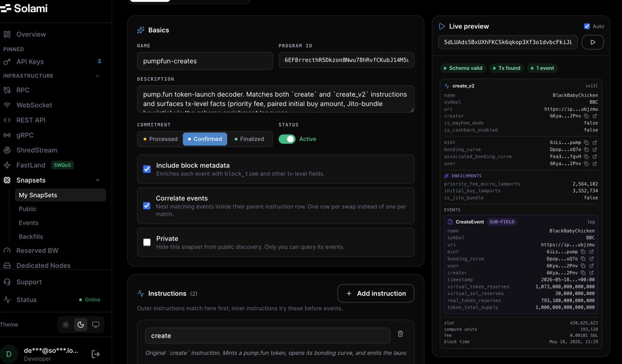Copy the associated_bonding_curve address
The height and width of the screenshot is (364, 622).
point(586,156)
